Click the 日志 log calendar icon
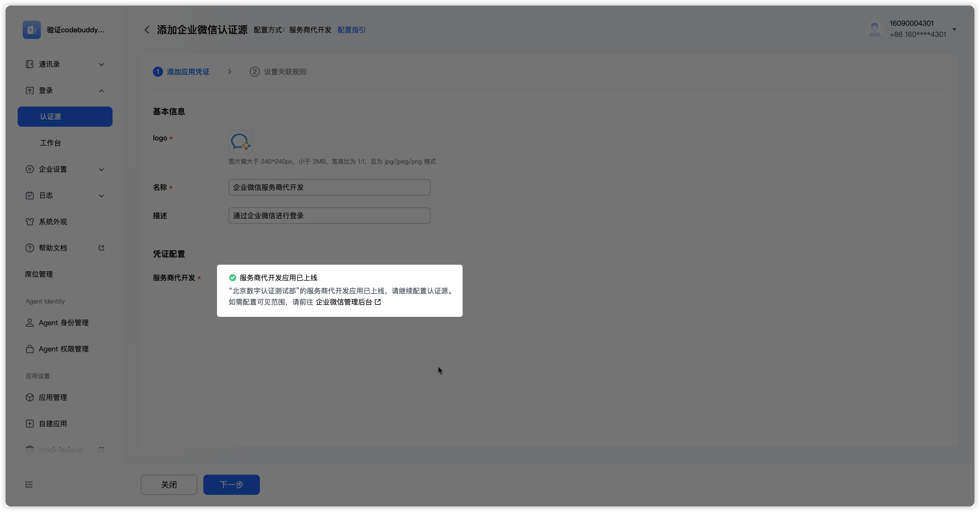Image resolution: width=980 pixels, height=512 pixels. coord(30,195)
